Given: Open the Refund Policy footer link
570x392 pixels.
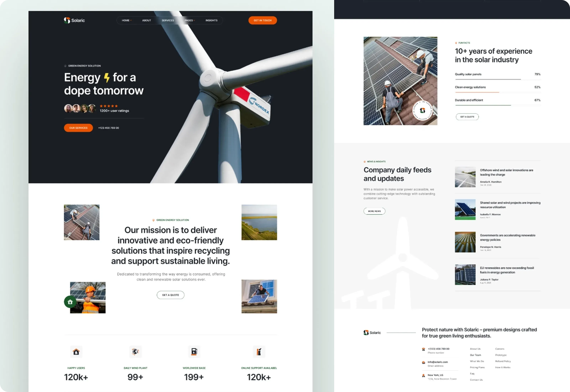Looking at the screenshot, I should coord(503,361).
